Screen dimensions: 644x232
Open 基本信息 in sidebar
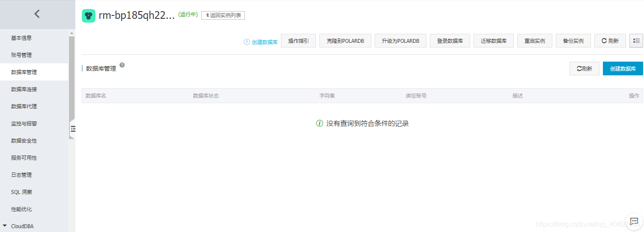tap(21, 38)
